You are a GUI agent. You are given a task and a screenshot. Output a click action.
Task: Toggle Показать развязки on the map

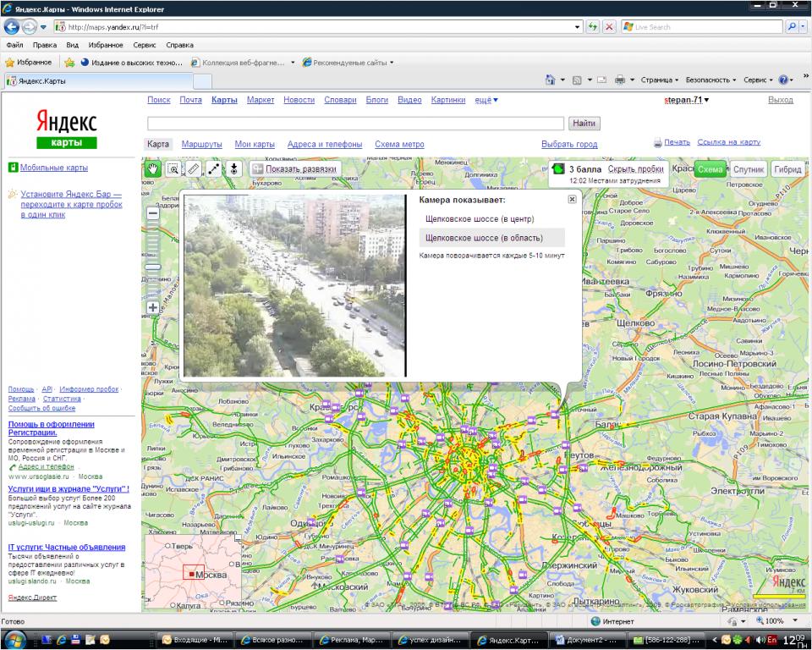tap(294, 168)
